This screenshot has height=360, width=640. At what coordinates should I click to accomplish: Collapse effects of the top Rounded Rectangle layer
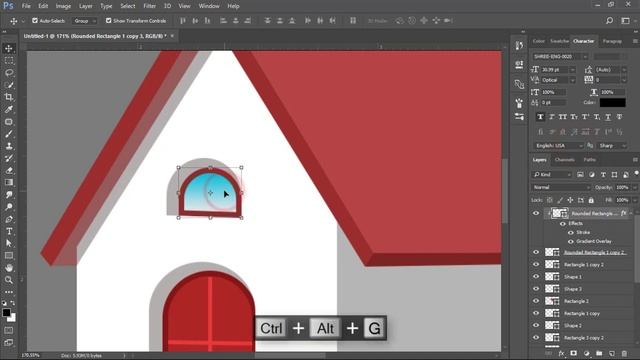[631, 213]
